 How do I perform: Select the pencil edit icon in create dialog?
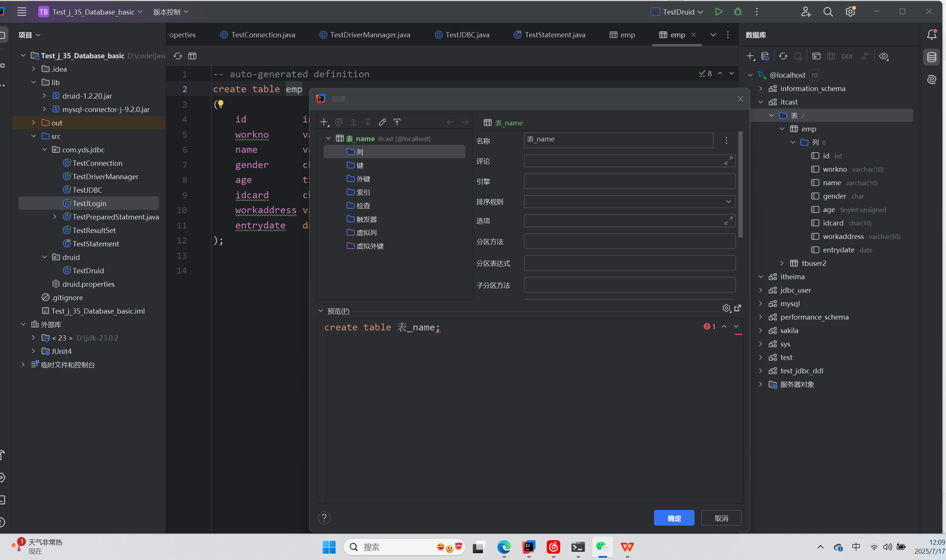click(x=382, y=122)
